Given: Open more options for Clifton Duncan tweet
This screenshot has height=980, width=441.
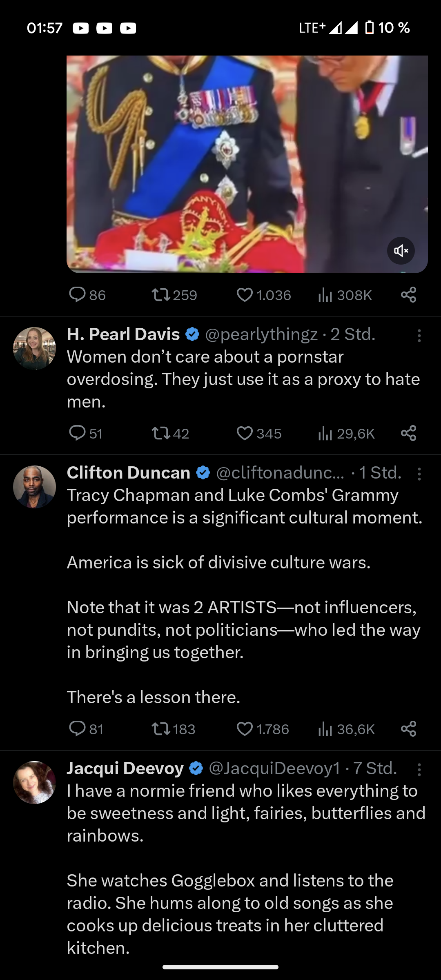Looking at the screenshot, I should 419,474.
